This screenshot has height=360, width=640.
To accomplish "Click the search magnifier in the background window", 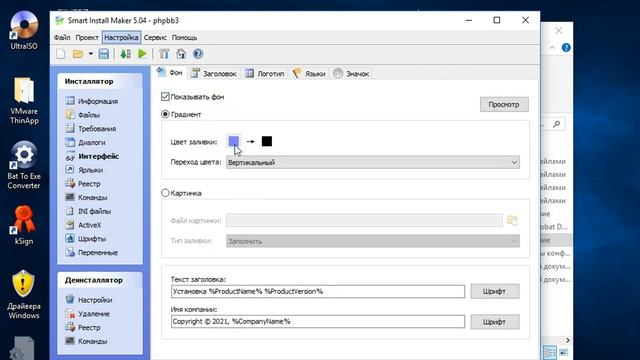I will (557, 124).
